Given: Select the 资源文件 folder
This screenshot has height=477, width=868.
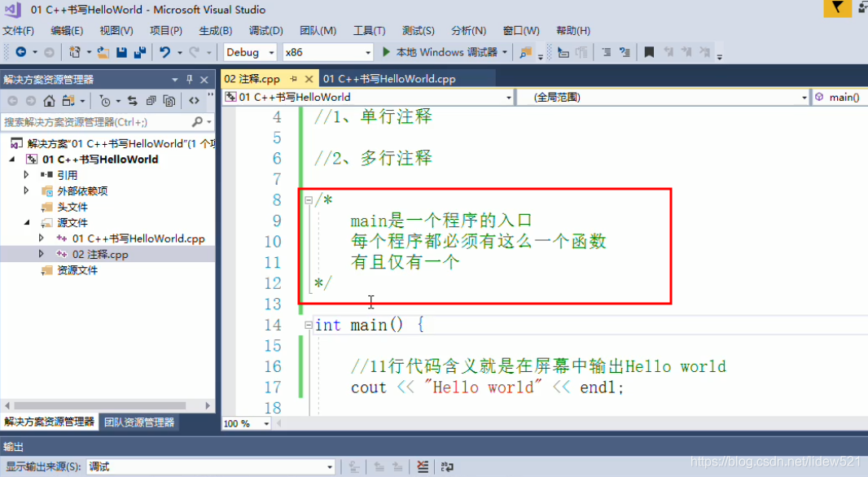Looking at the screenshot, I should click(x=77, y=270).
